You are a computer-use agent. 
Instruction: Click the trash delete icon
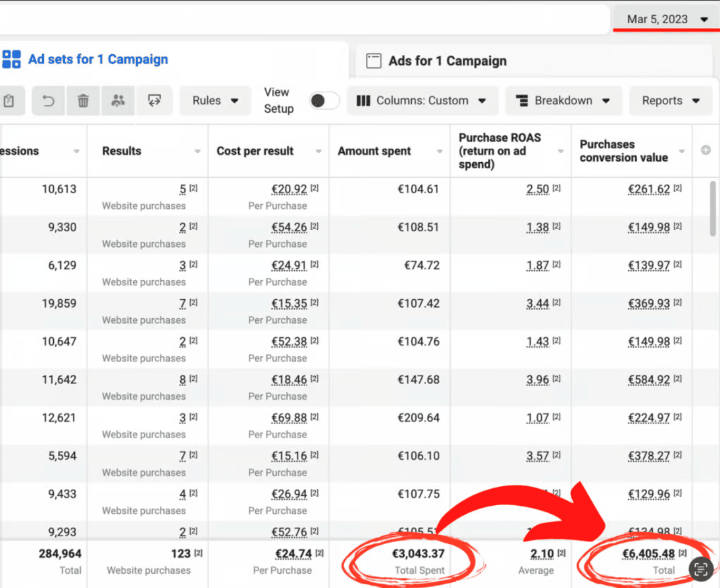click(x=83, y=101)
